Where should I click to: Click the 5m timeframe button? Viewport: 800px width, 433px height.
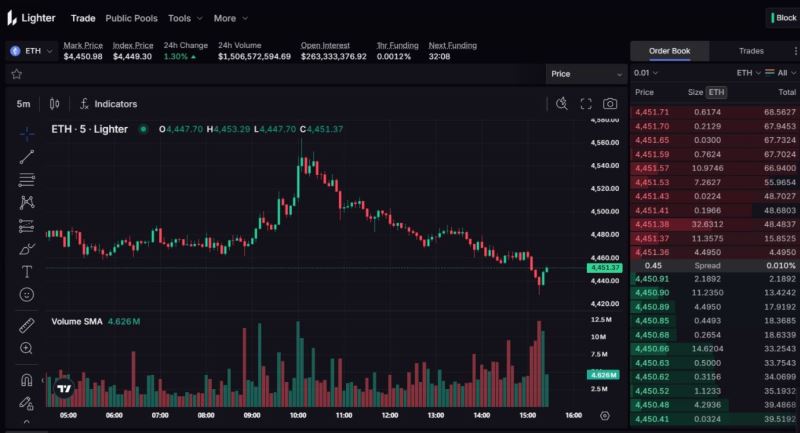click(23, 104)
